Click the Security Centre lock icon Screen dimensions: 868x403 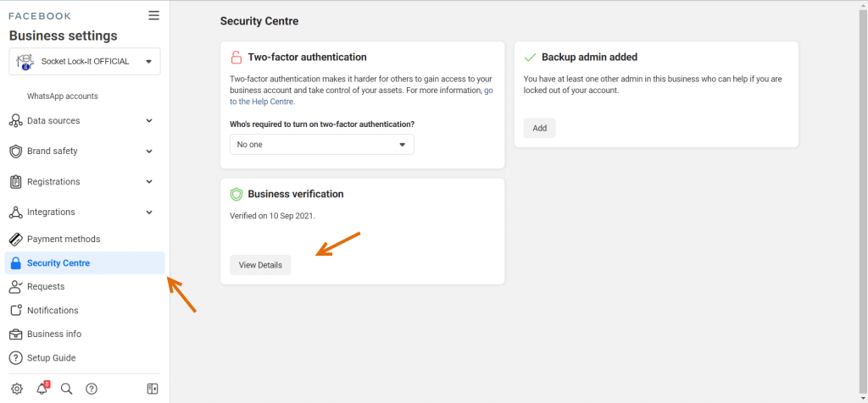click(16, 263)
